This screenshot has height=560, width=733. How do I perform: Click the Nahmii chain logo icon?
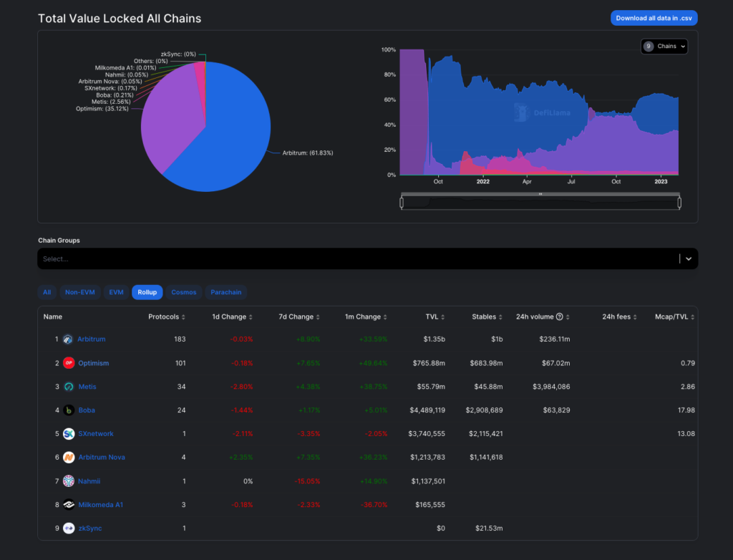click(x=69, y=481)
